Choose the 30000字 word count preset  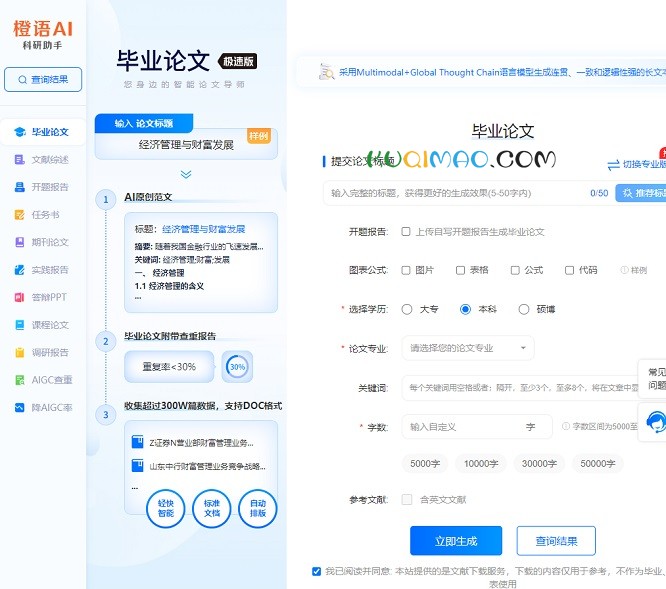click(x=539, y=464)
